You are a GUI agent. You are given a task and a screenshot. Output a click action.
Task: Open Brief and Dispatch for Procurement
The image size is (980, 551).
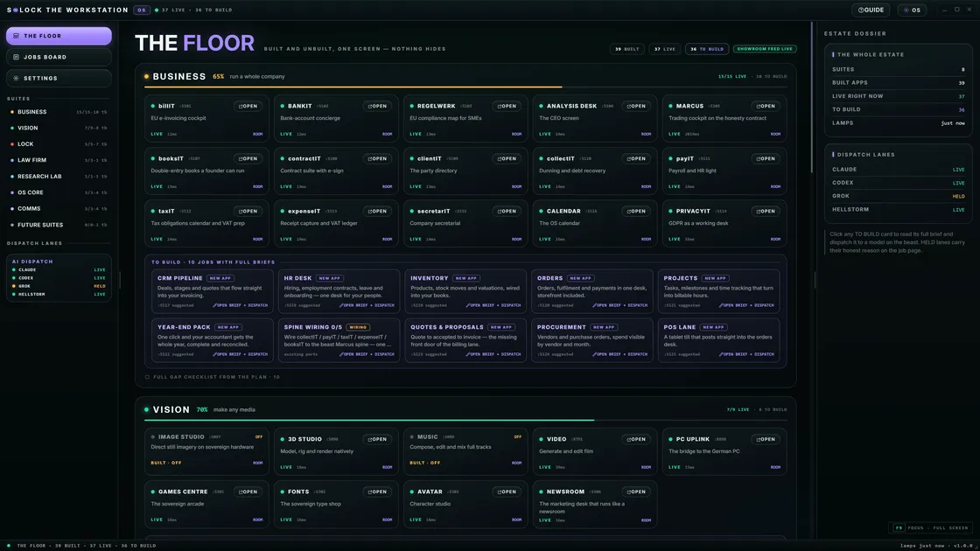point(620,354)
